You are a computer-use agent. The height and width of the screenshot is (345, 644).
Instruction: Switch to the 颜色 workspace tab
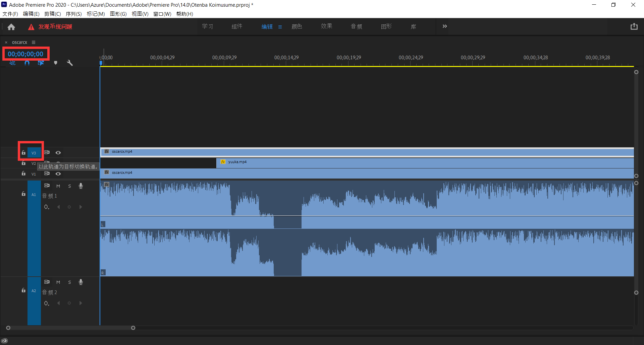(x=297, y=26)
